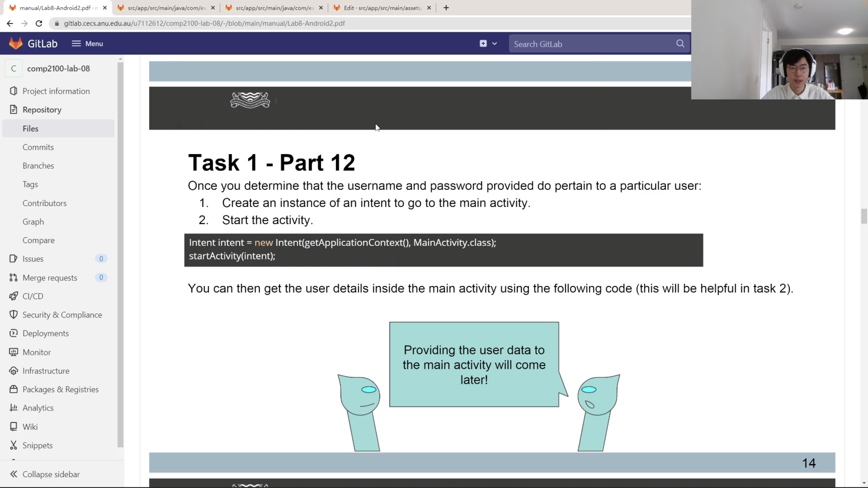
Task: Expand the create new dropdown arrow
Action: 494,44
